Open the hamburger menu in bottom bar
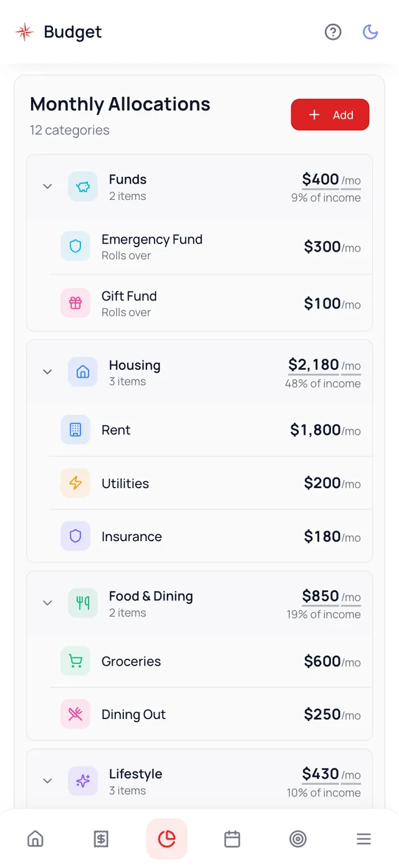 (x=363, y=839)
